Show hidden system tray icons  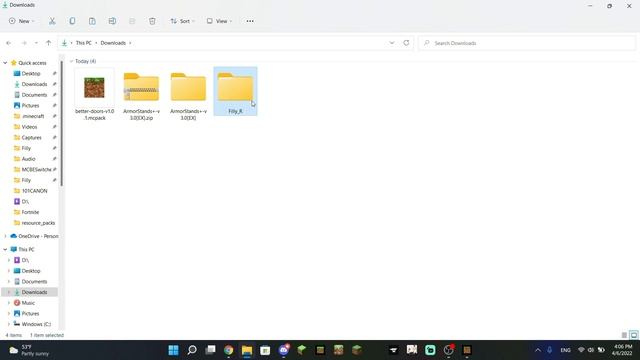(x=538, y=350)
